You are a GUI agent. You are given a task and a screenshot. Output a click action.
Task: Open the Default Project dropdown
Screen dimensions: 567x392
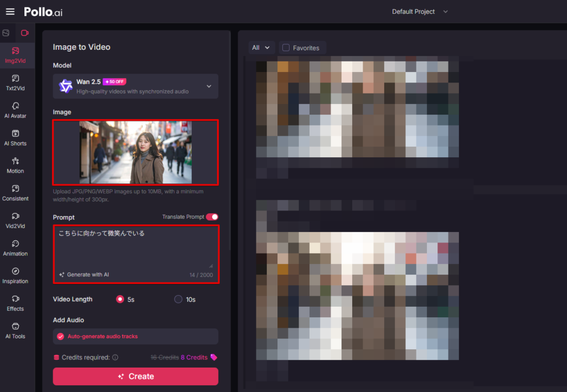pyautogui.click(x=420, y=12)
